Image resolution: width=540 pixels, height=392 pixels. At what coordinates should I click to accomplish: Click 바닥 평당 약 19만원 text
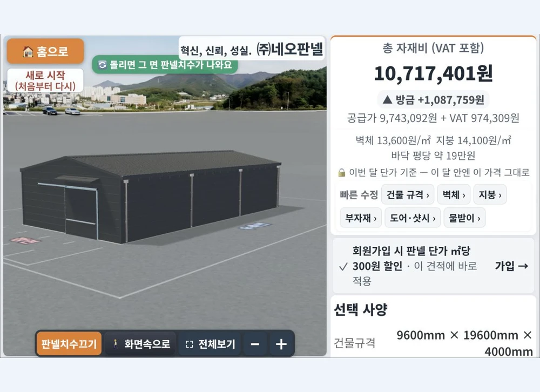433,156
